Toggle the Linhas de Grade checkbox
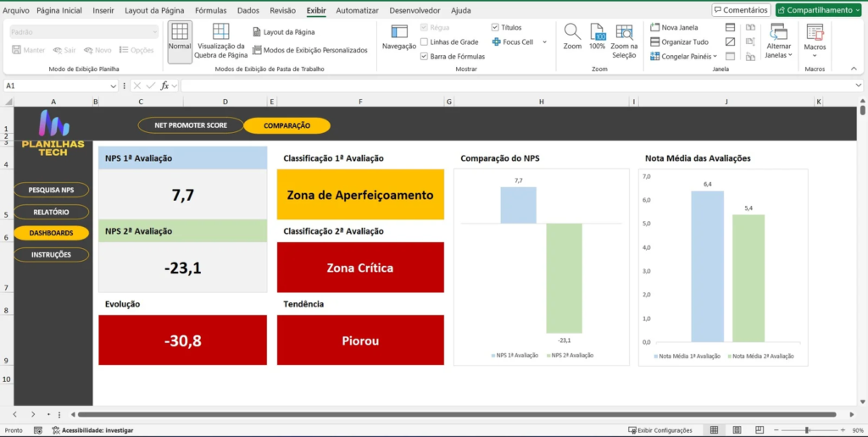The width and height of the screenshot is (868, 437). click(425, 41)
